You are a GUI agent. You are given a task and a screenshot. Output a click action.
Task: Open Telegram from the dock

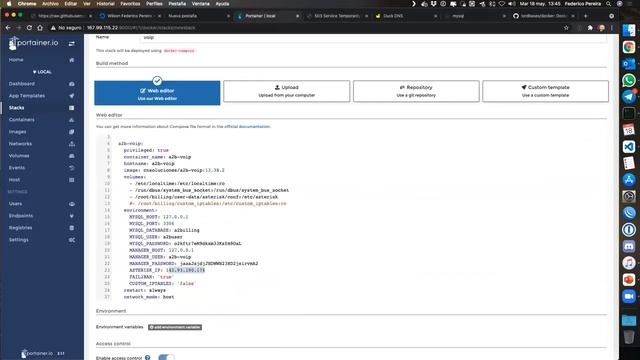(x=629, y=97)
